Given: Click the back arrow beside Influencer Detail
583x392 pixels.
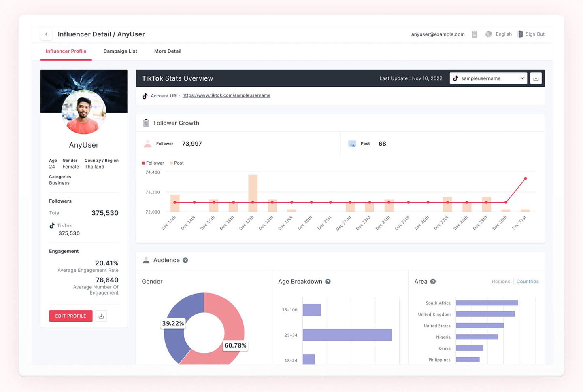Looking at the screenshot, I should click(46, 34).
